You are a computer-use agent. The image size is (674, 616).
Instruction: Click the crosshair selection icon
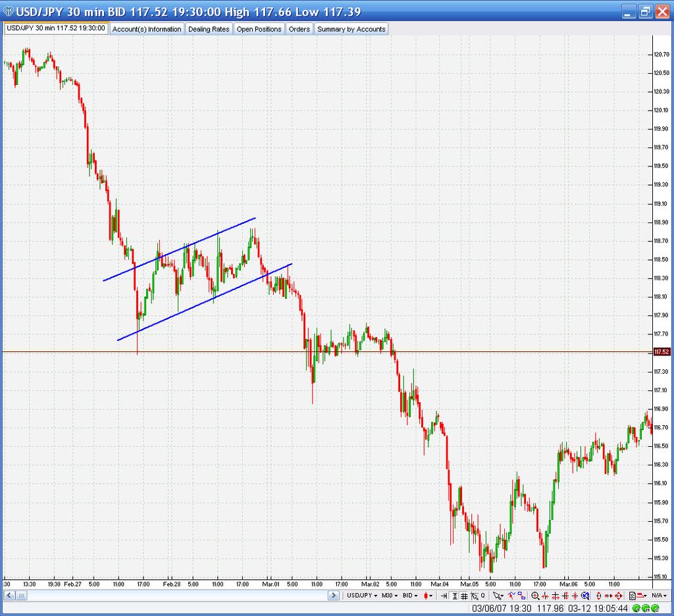tap(474, 596)
